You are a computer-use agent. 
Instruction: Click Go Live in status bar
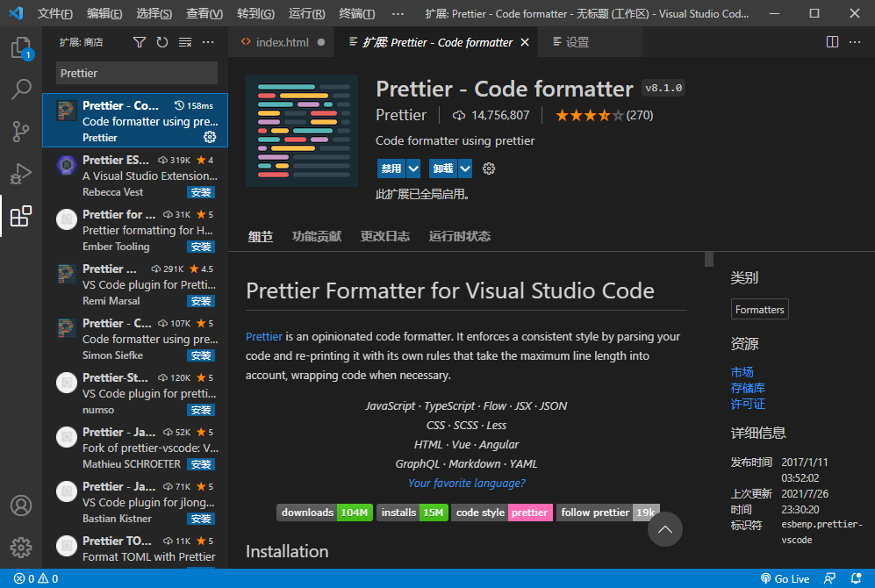[785, 578]
